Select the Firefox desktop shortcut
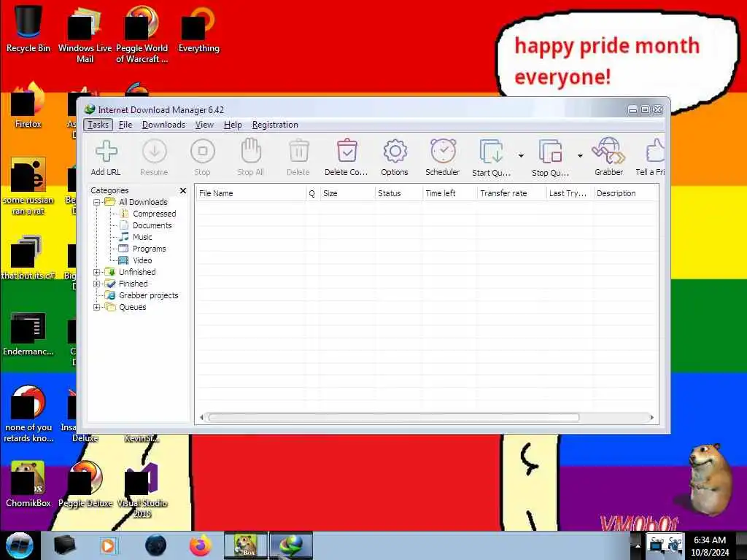747x560 pixels. (28, 106)
